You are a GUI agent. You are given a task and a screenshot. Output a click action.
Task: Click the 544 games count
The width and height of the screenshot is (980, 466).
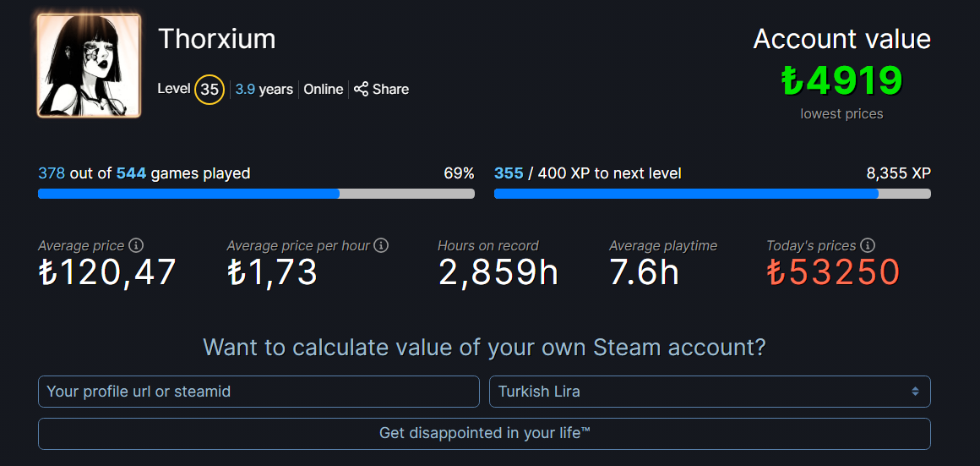pyautogui.click(x=131, y=173)
